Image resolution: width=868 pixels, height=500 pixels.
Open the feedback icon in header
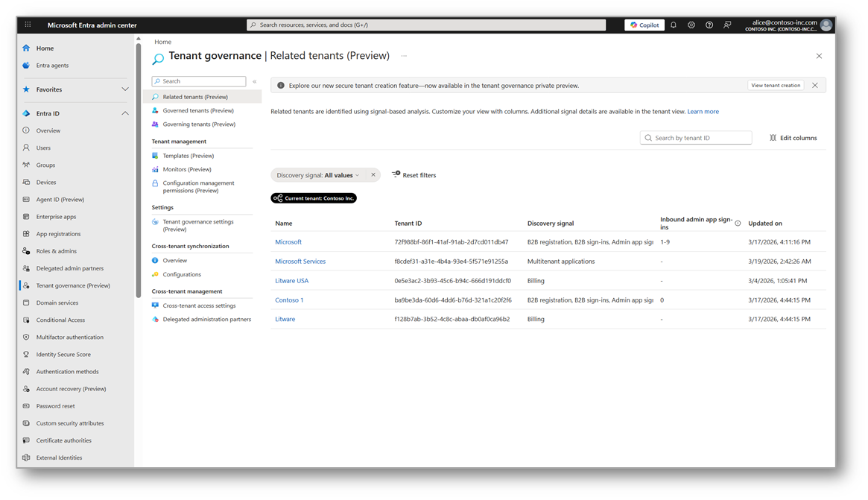[x=727, y=25]
